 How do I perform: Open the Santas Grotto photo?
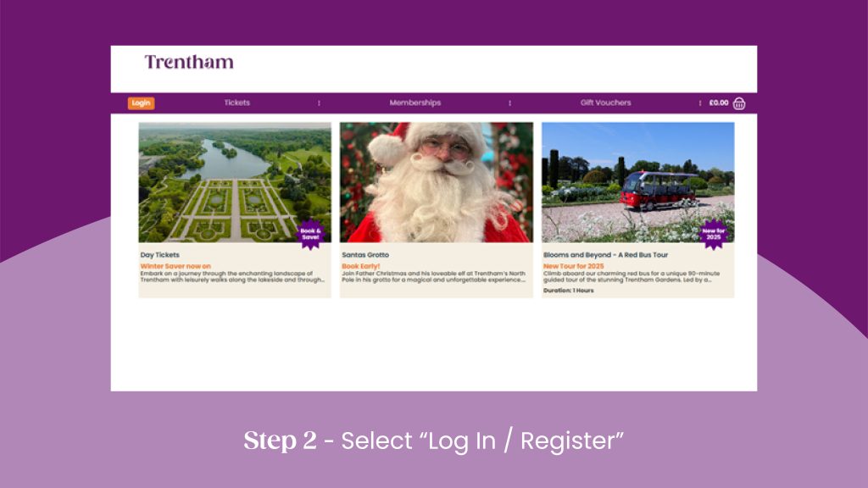tap(437, 182)
